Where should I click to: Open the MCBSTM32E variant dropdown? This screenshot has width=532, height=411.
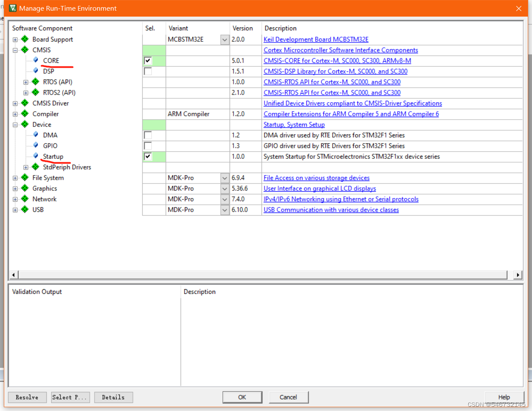[224, 39]
